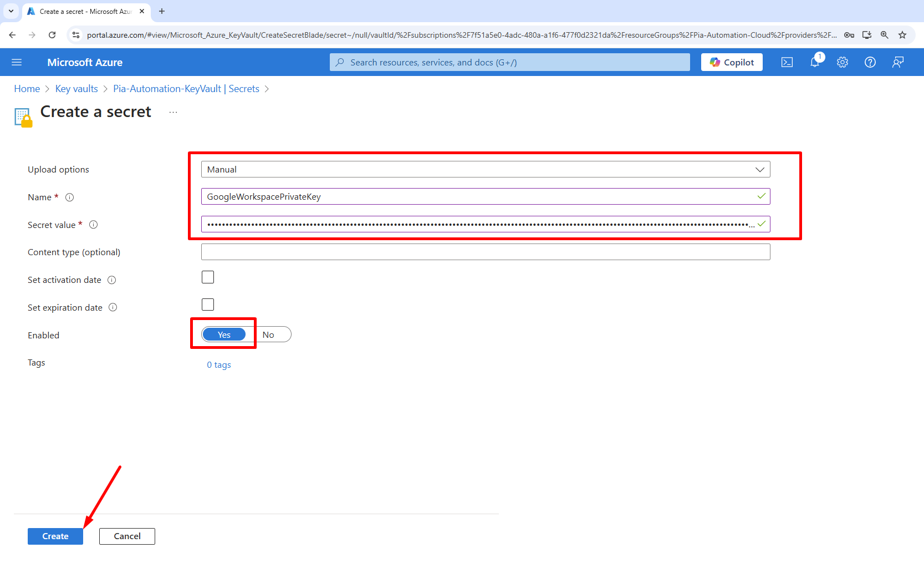Select the Create a secret browser tab

pyautogui.click(x=86, y=11)
